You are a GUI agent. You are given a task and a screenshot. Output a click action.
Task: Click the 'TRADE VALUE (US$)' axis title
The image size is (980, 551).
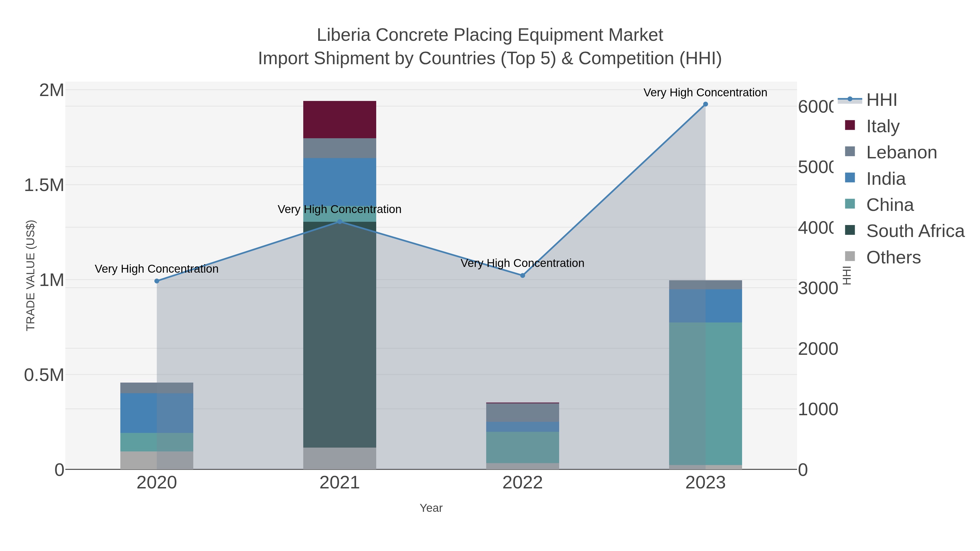coord(30,275)
